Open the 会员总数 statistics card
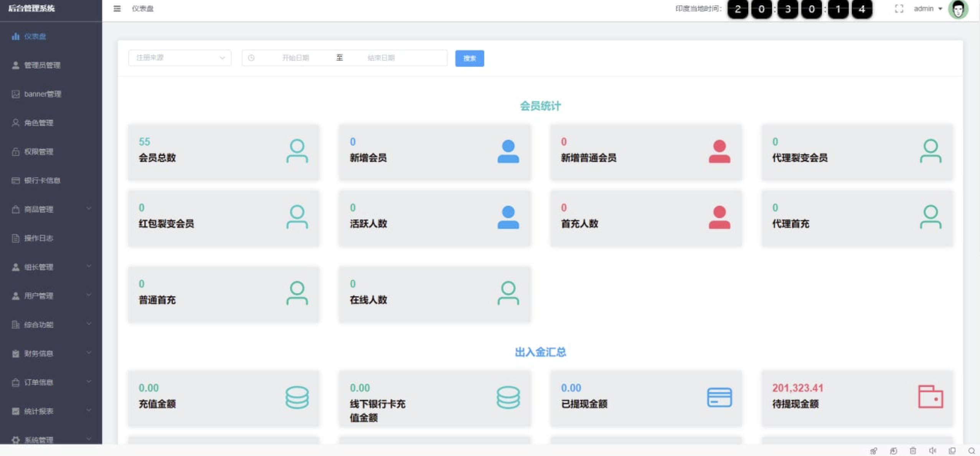The image size is (980, 456). coord(223,152)
